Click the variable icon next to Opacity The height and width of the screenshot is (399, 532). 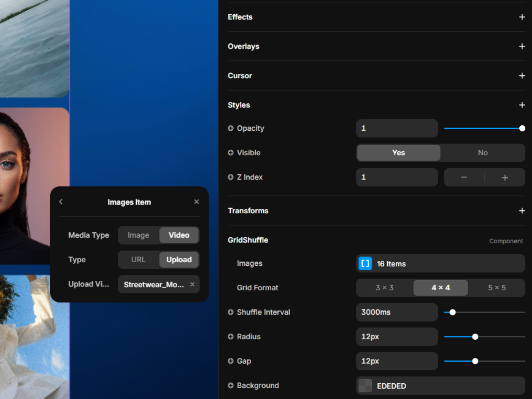[231, 128]
